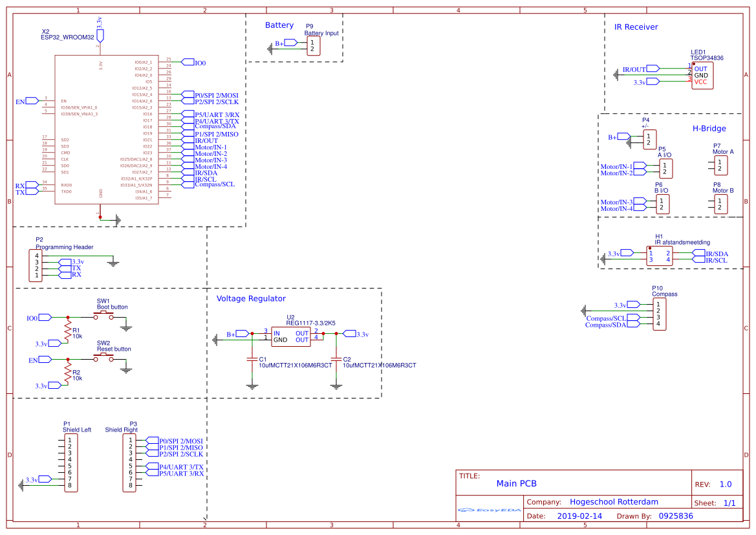This screenshot has height=535, width=756.
Task: Select the Voltage Regulator section label
Action: click(251, 299)
